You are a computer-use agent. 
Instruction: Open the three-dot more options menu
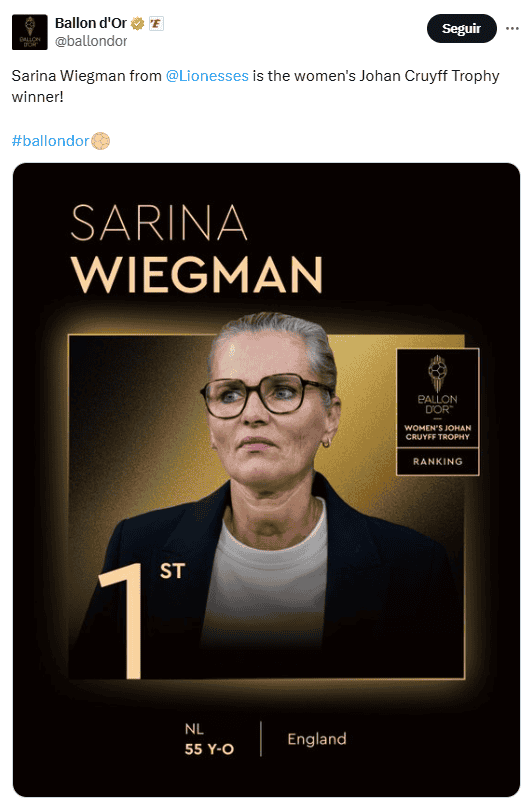point(512,28)
